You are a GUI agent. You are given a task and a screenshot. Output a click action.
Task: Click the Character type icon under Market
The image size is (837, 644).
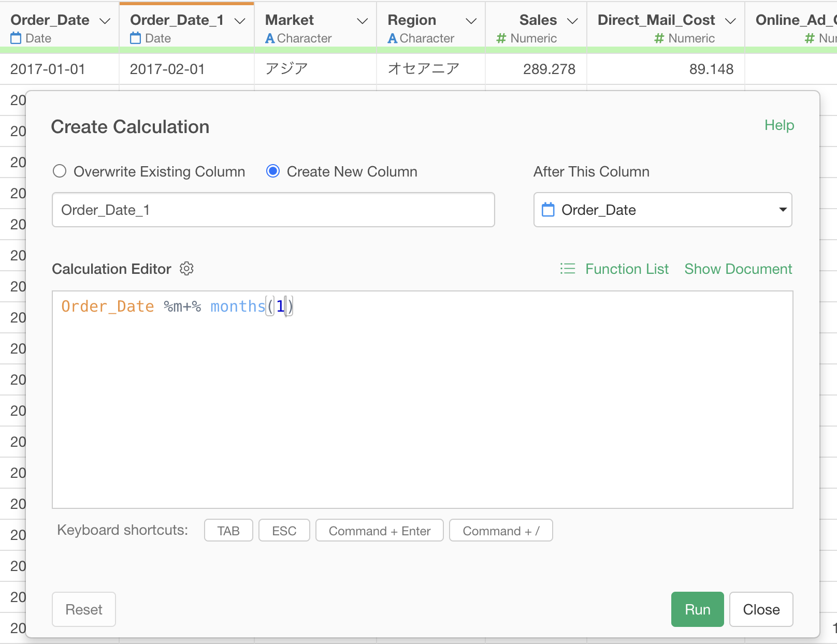270,38
